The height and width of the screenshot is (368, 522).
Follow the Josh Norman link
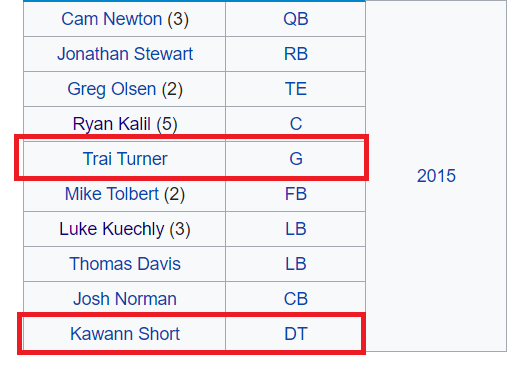tap(125, 299)
